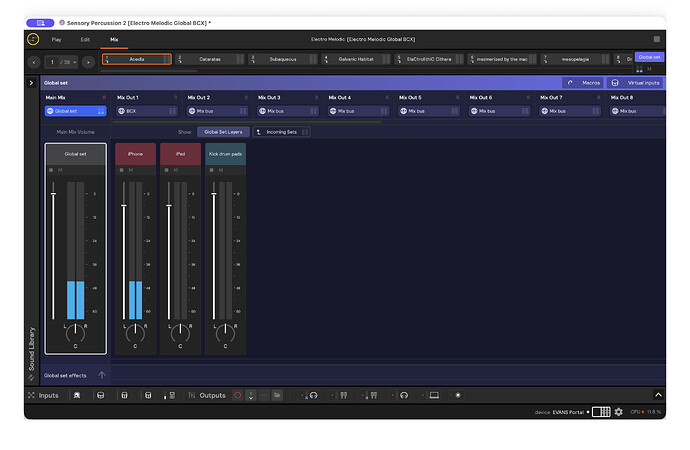Click the Global set pan knob
The height and width of the screenshot is (450, 690).
(75, 333)
